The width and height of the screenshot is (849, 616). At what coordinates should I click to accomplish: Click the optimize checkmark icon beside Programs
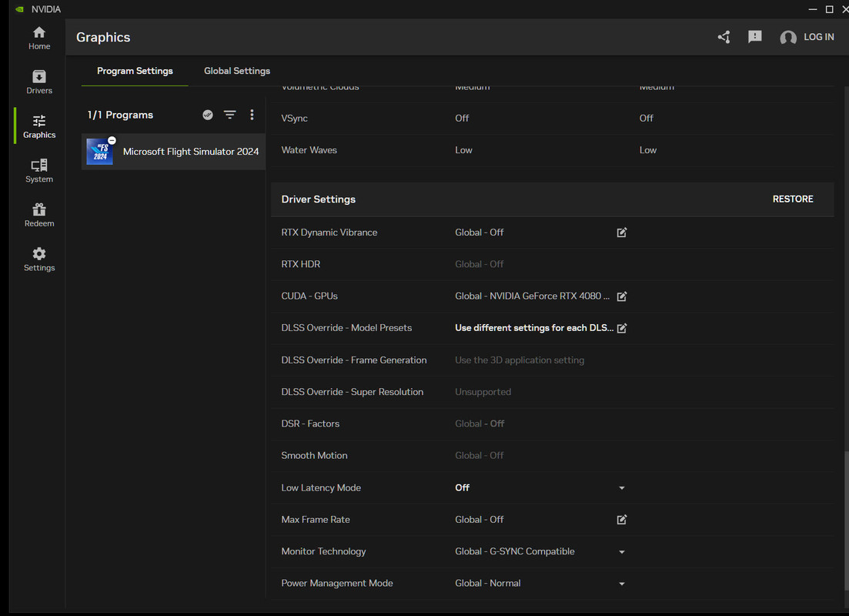207,115
